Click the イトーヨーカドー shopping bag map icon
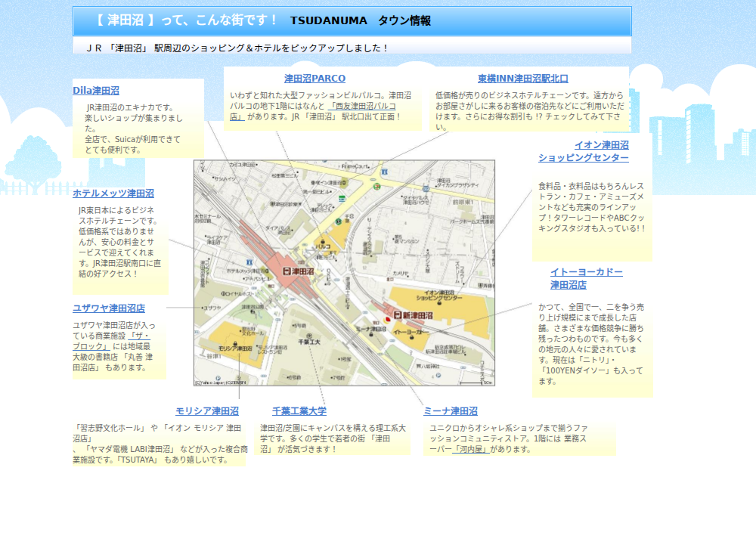The height and width of the screenshot is (545, 756). pos(412,337)
